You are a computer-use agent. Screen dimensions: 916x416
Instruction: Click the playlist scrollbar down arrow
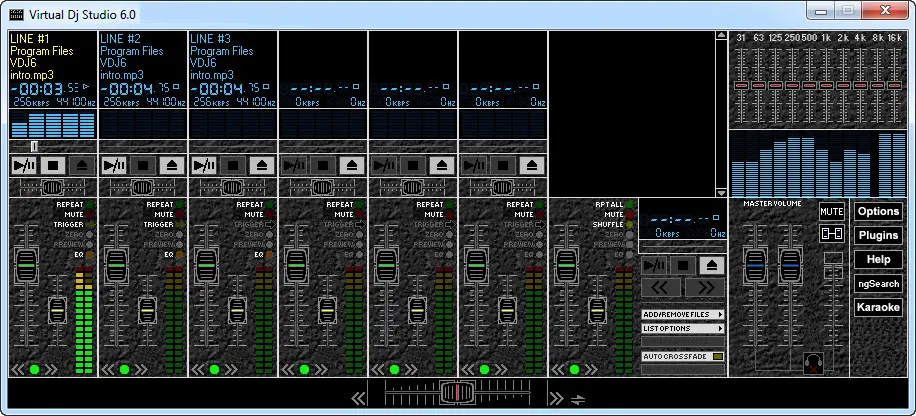pyautogui.click(x=721, y=192)
